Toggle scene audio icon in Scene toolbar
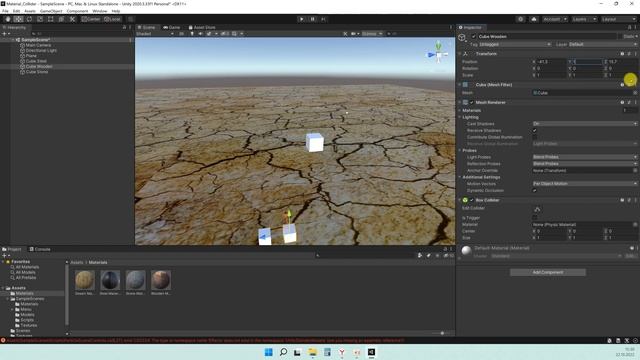The image size is (640, 360). [200, 34]
